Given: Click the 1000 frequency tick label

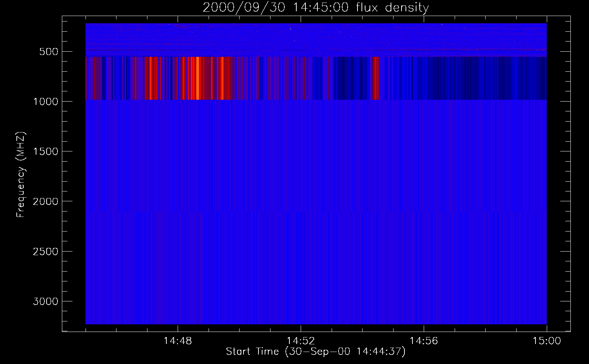Looking at the screenshot, I should point(46,102).
